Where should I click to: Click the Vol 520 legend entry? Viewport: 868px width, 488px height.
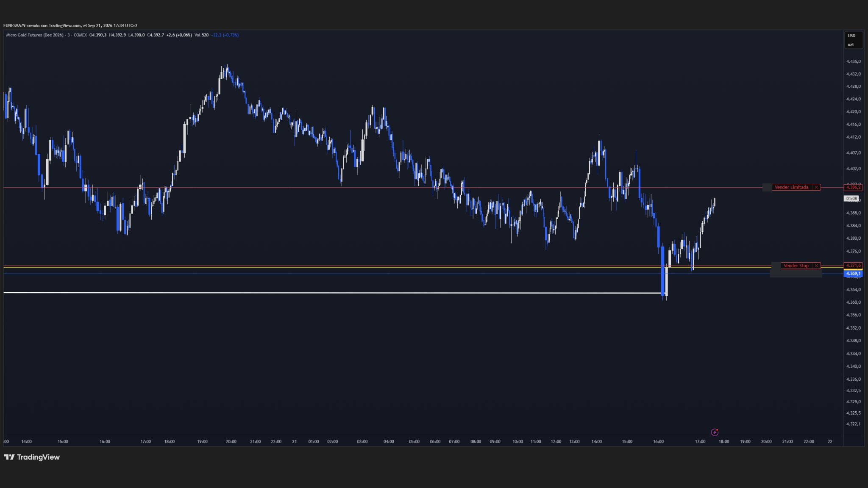click(x=201, y=35)
